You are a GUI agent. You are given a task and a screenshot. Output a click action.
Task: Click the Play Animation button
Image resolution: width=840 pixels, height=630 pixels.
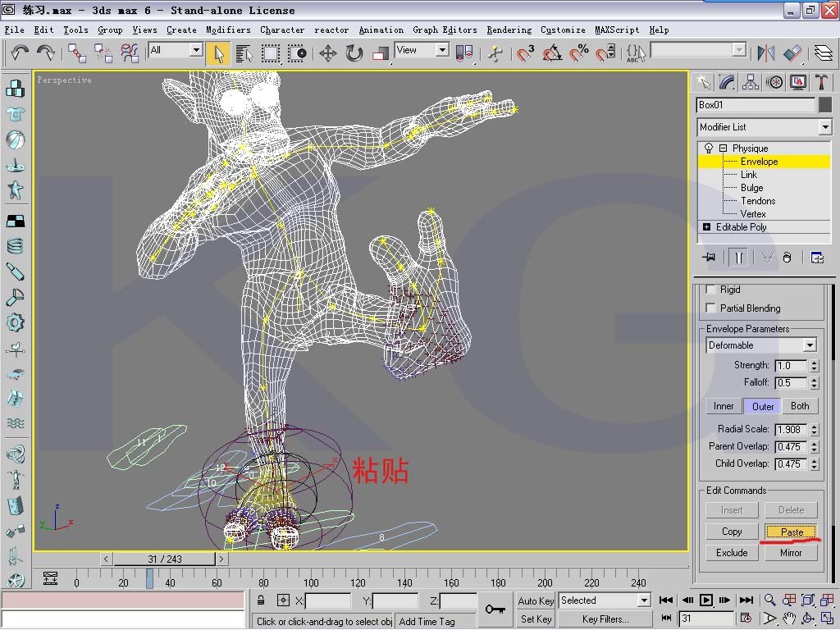coord(706,600)
